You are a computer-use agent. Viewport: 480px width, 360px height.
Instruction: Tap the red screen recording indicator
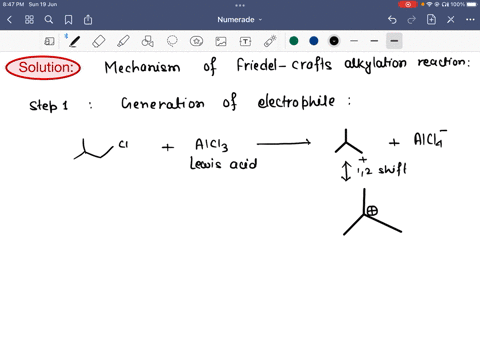[408, 4]
